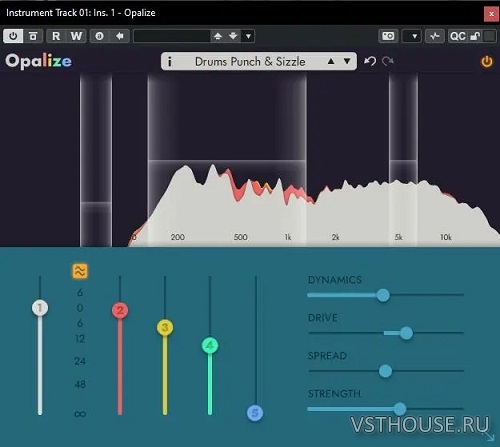Click the white band 1 fader knob
The width and height of the screenshot is (500, 447).
[x=40, y=308]
